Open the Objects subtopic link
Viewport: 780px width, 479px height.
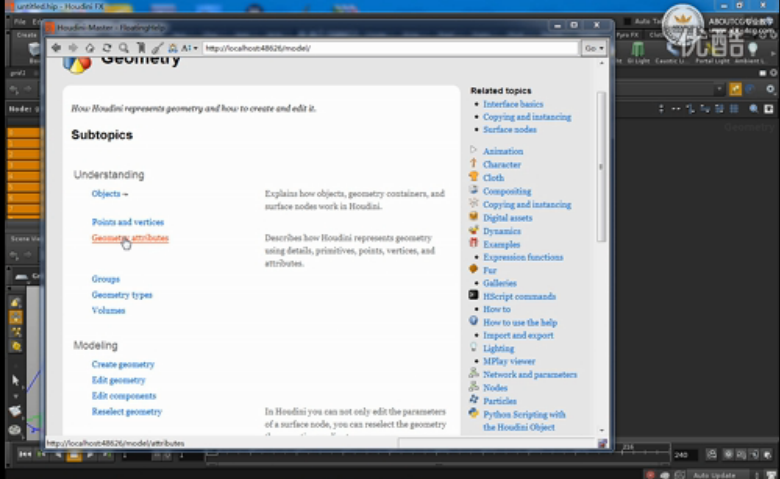106,193
